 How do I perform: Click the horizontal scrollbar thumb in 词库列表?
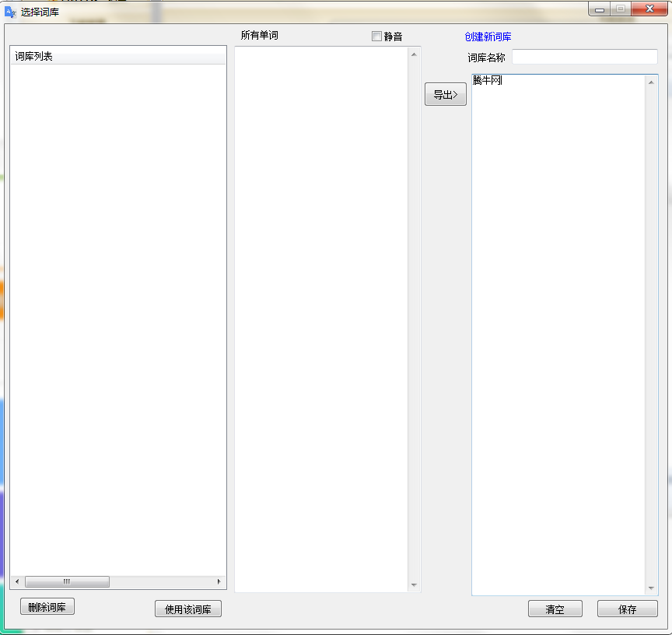click(x=67, y=581)
